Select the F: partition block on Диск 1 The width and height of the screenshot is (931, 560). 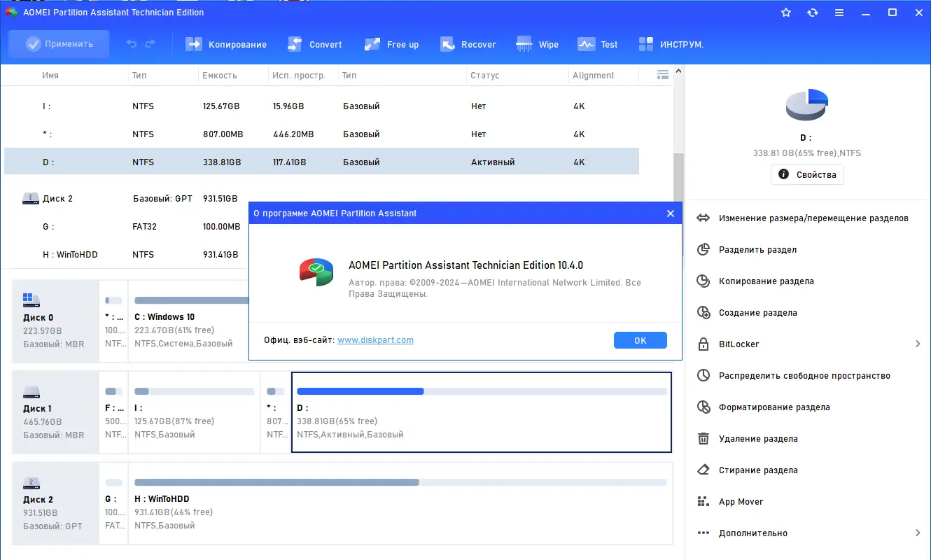[x=113, y=412]
